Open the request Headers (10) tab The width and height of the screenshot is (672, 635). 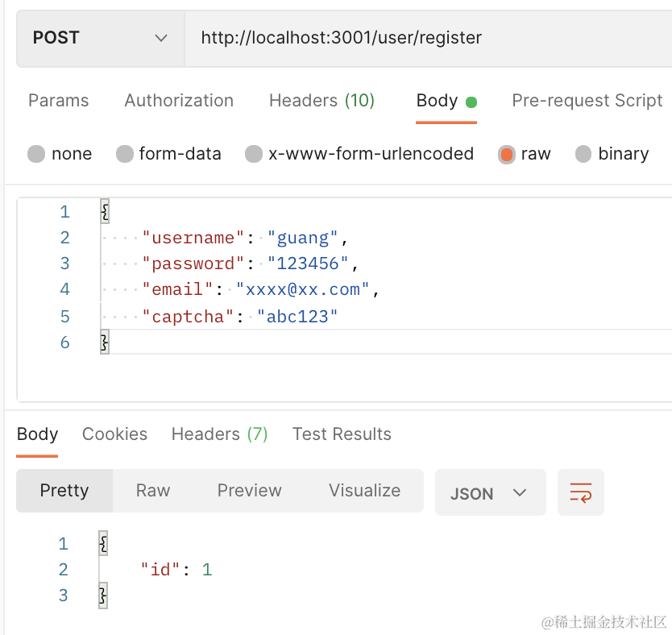coord(321,101)
